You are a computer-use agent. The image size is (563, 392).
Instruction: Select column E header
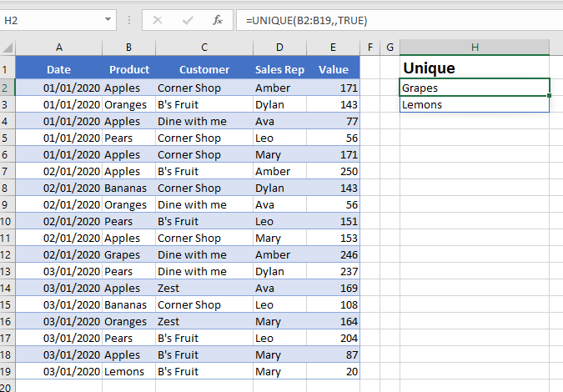tap(333, 48)
